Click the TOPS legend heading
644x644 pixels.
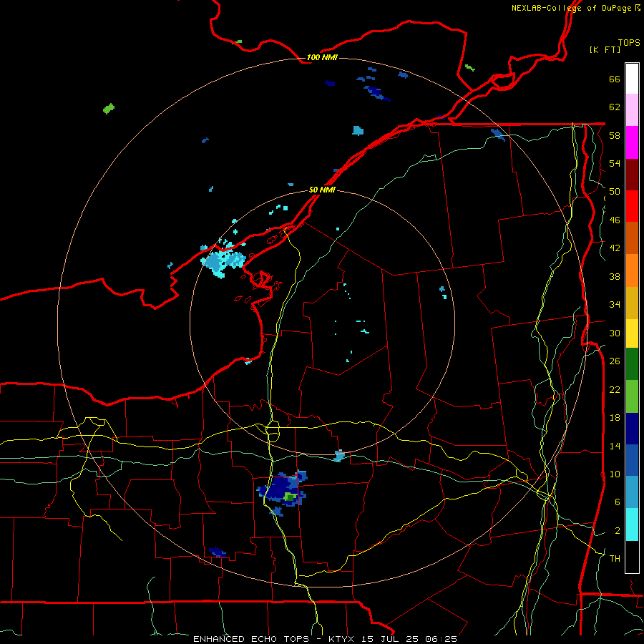(629, 42)
